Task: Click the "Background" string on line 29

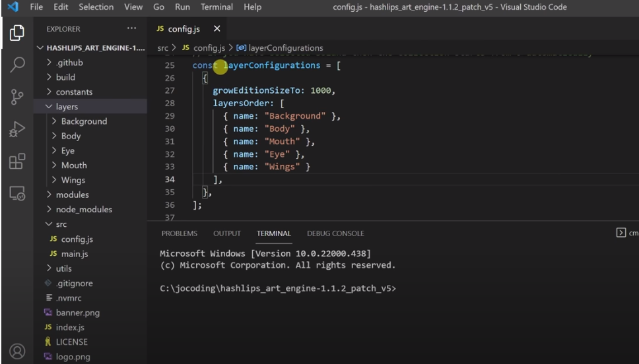Action: [x=295, y=116]
